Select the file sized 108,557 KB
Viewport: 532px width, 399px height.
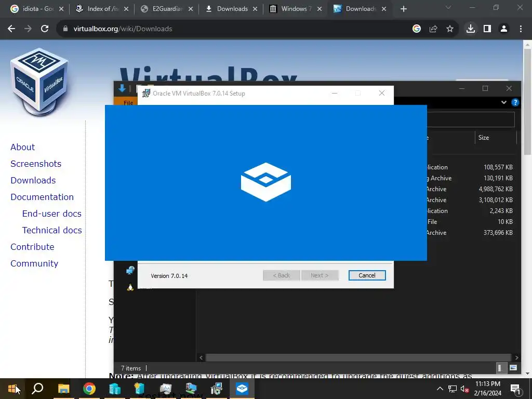tap(472, 167)
